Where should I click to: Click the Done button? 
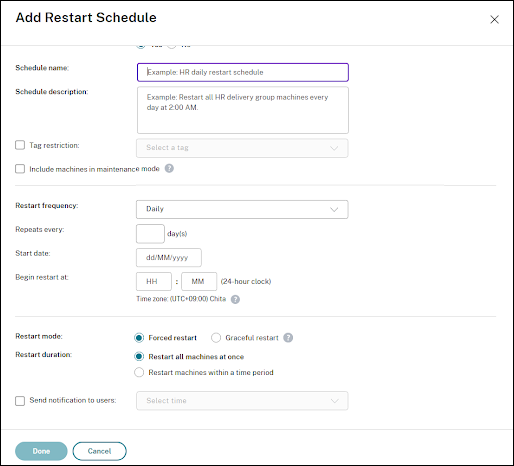(41, 451)
